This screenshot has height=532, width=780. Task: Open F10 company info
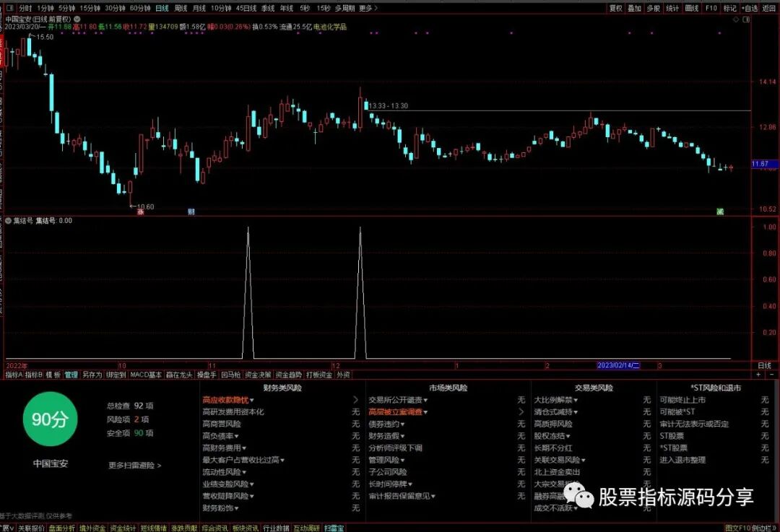(711, 9)
